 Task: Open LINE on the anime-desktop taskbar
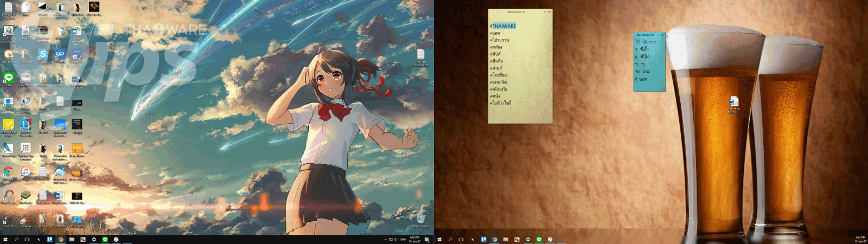point(105,239)
